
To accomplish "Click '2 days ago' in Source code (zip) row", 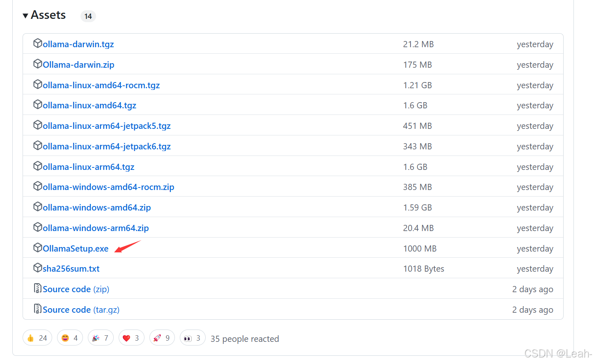I will tap(532, 289).
